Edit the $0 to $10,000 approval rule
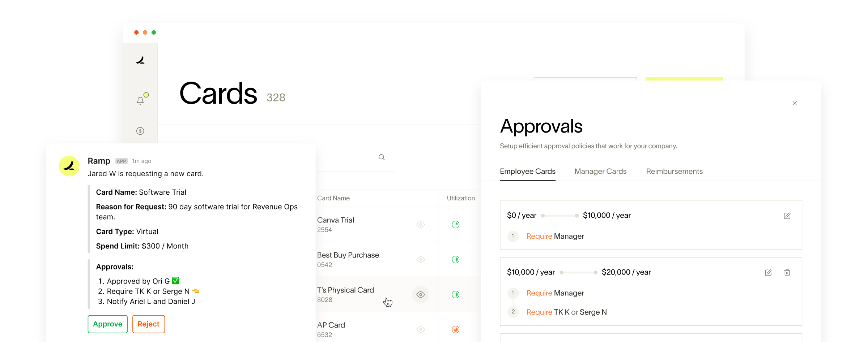This screenshot has height=342, width=868. click(787, 216)
